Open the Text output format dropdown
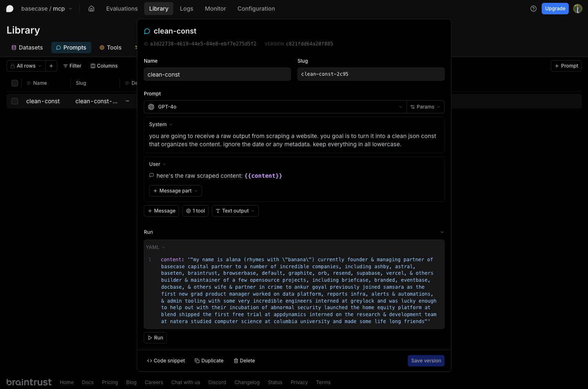Image resolution: width=588 pixels, height=389 pixels. [x=235, y=211]
